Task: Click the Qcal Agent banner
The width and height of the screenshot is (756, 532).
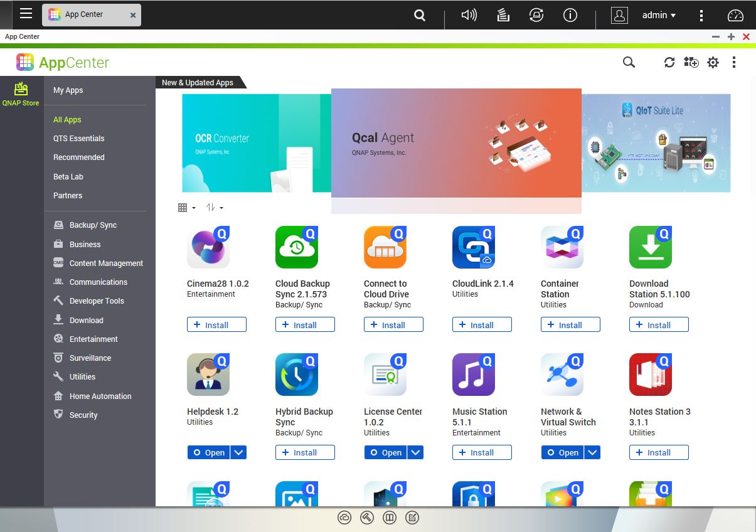Action: coord(456,143)
